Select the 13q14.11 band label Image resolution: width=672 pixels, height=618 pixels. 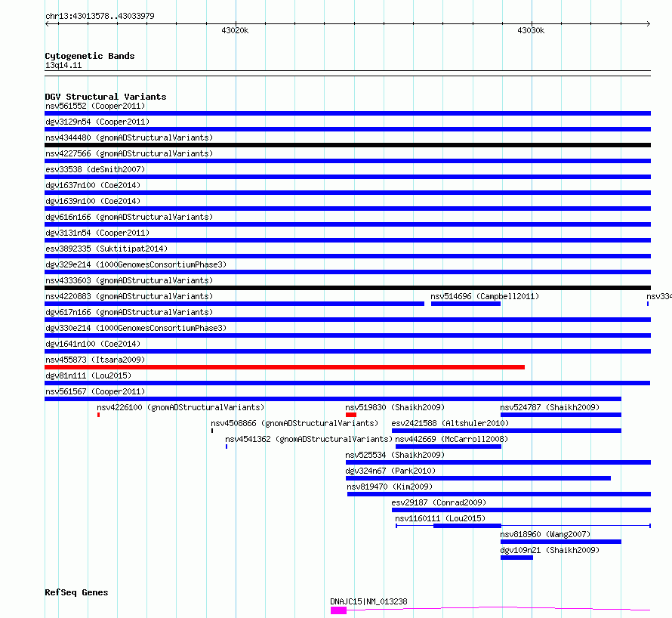pyautogui.click(x=63, y=65)
